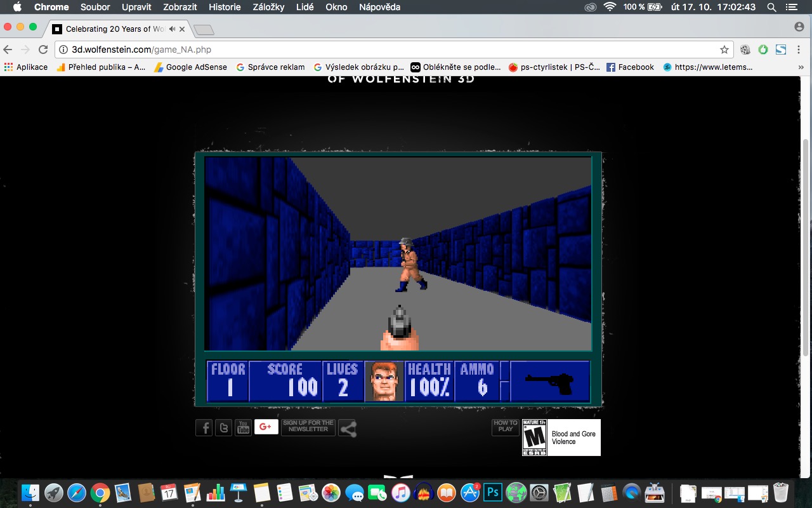Open Finder from the Dock
The height and width of the screenshot is (508, 812).
pos(30,492)
